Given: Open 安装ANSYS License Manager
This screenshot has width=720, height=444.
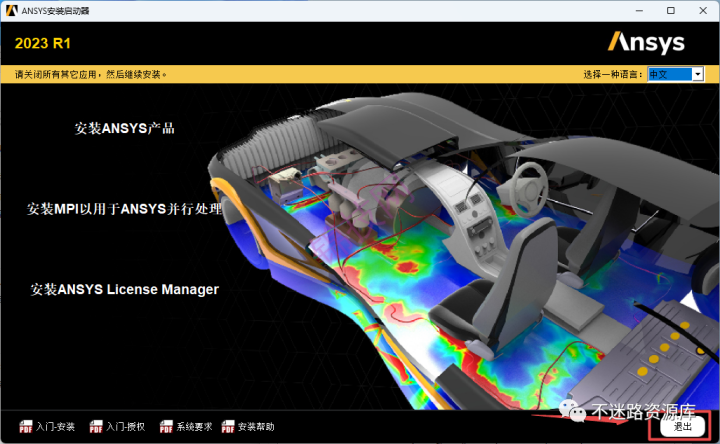Looking at the screenshot, I should [x=124, y=289].
